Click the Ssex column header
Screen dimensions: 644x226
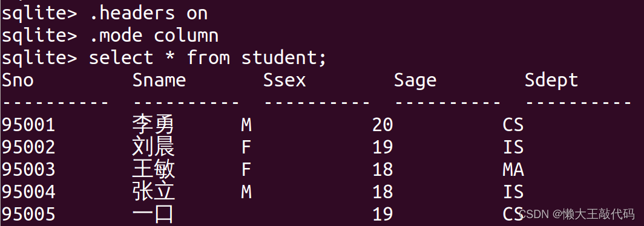(x=284, y=80)
